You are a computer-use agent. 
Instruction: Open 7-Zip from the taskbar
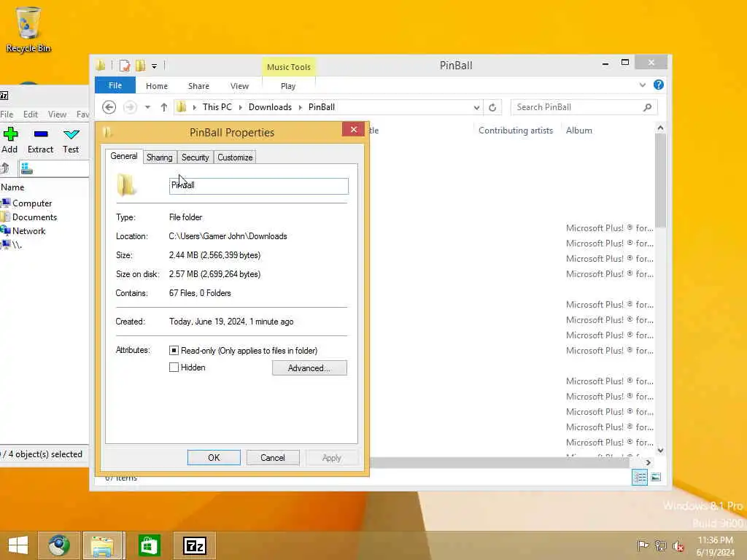click(x=194, y=545)
